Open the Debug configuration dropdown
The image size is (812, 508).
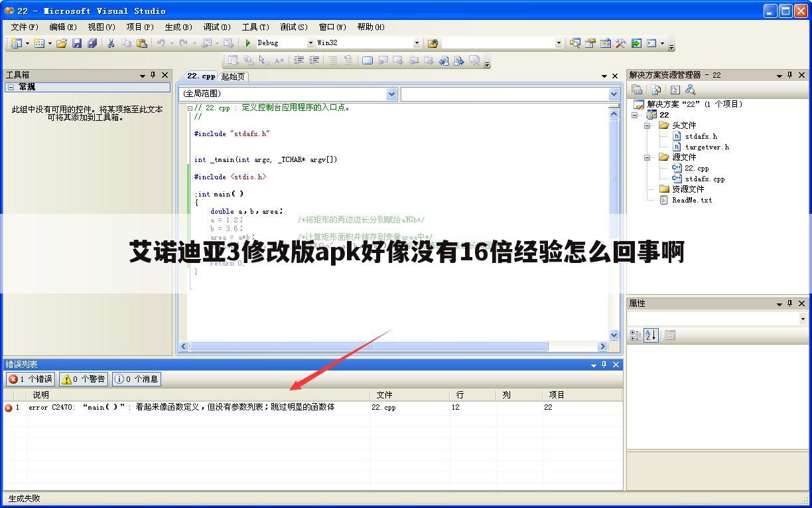pyautogui.click(x=310, y=43)
